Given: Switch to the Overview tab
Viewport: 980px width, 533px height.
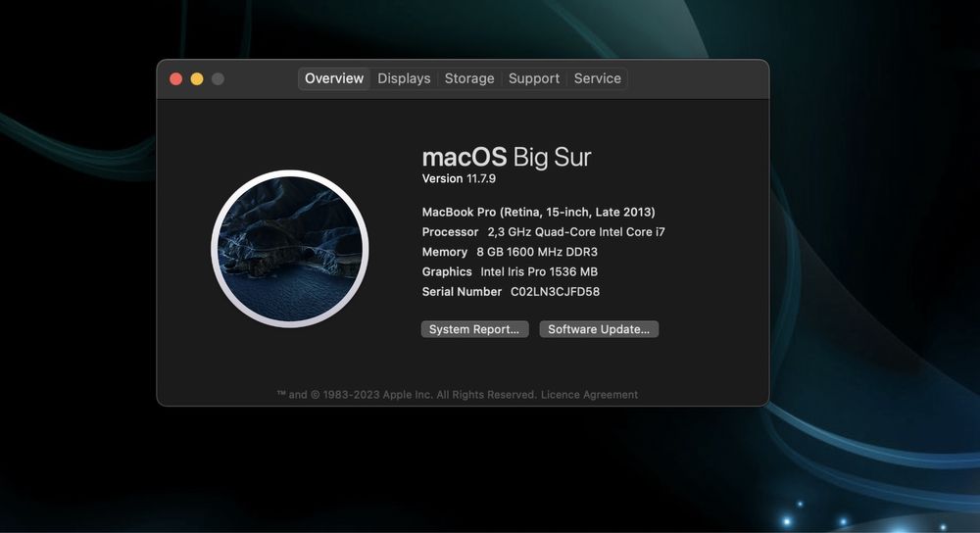Looking at the screenshot, I should click(x=334, y=78).
